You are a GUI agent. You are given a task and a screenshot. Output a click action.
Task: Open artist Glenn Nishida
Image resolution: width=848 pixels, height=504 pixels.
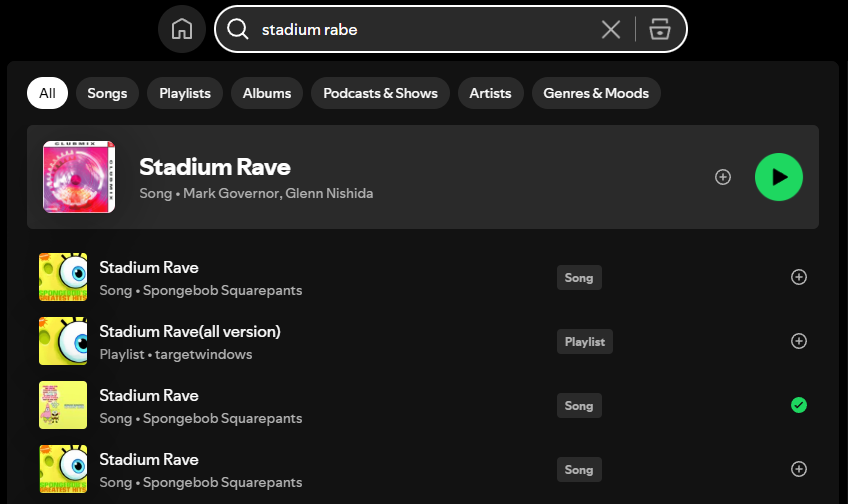click(x=329, y=193)
